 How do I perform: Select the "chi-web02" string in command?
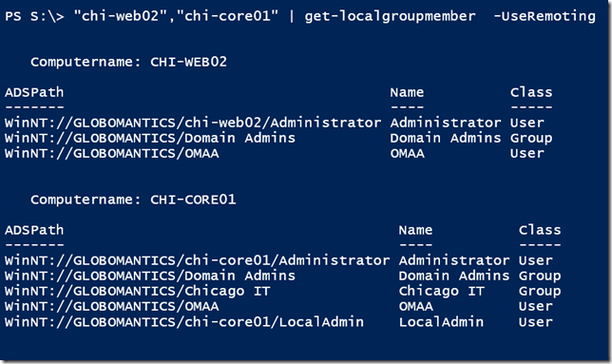point(116,16)
